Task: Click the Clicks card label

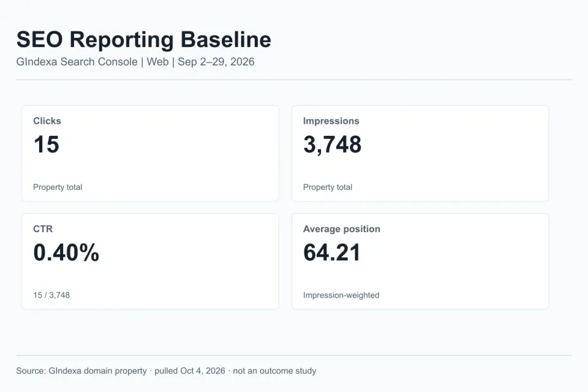Action: 47,121
